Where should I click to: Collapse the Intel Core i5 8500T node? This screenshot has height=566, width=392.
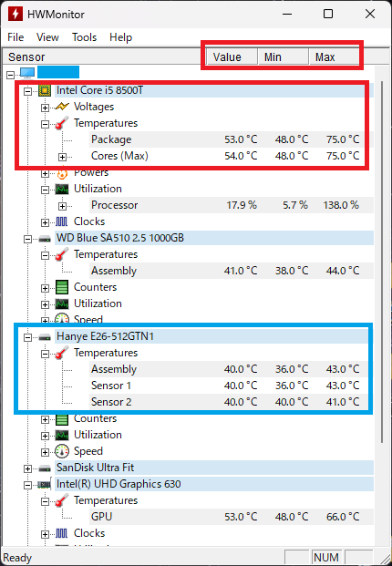(27, 91)
